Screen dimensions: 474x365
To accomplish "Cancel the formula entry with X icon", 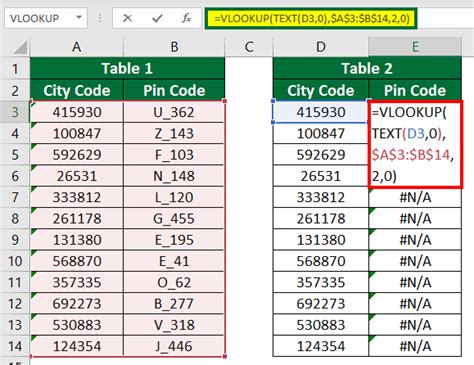I will (127, 18).
